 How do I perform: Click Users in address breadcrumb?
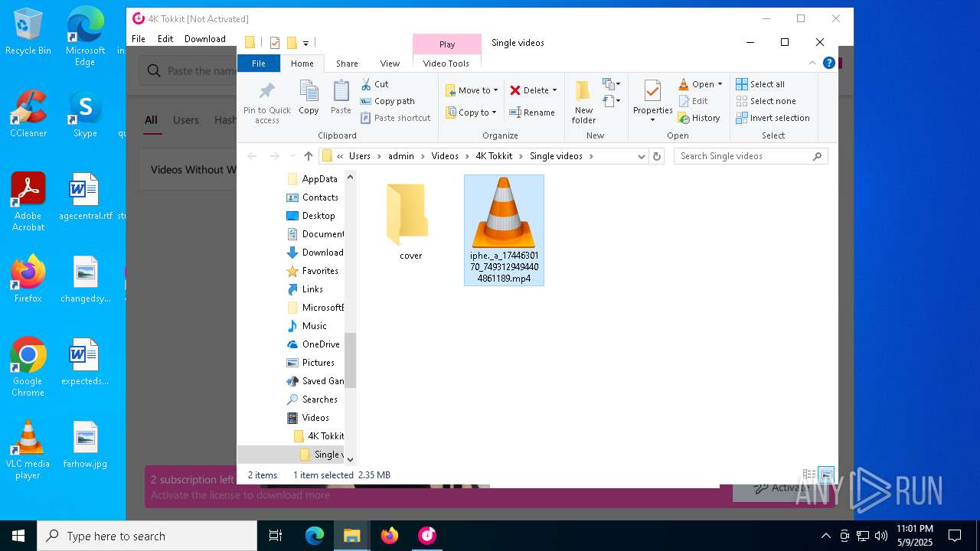360,156
